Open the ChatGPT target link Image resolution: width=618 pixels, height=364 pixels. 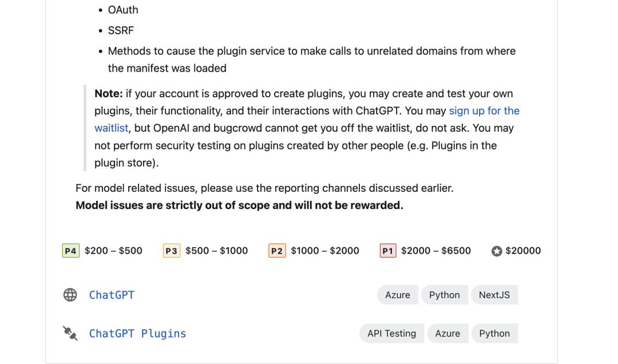coord(112,295)
